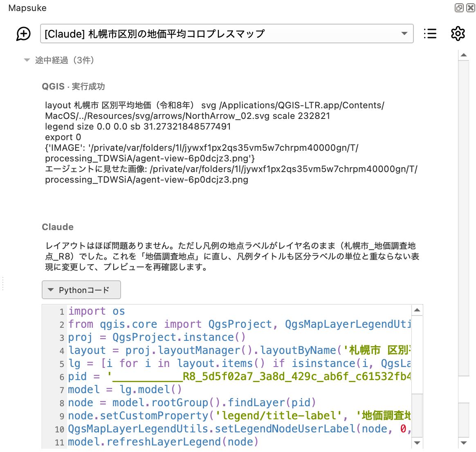
Task: Click line number 10 in code gutter
Action: tap(60, 429)
